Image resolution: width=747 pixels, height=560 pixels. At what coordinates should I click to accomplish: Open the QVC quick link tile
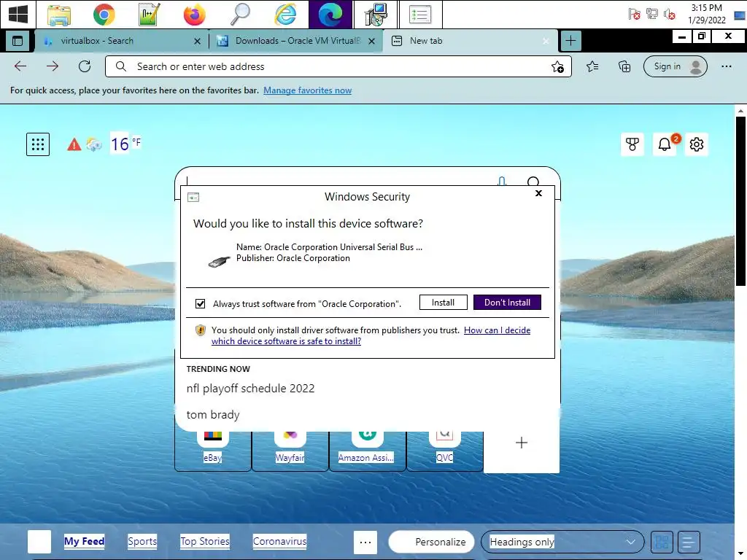tap(444, 451)
